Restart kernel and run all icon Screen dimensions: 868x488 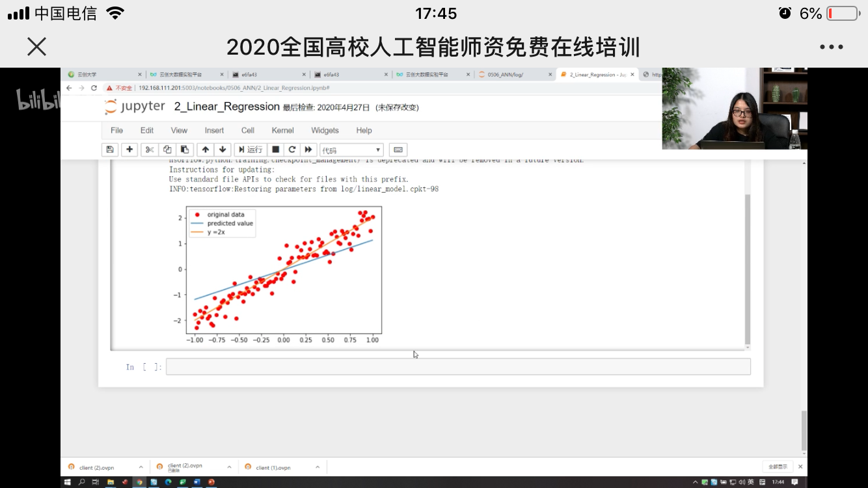pyautogui.click(x=308, y=150)
